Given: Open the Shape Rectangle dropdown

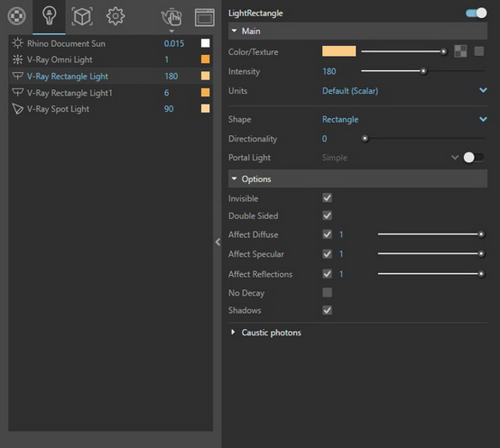Looking at the screenshot, I should [483, 119].
